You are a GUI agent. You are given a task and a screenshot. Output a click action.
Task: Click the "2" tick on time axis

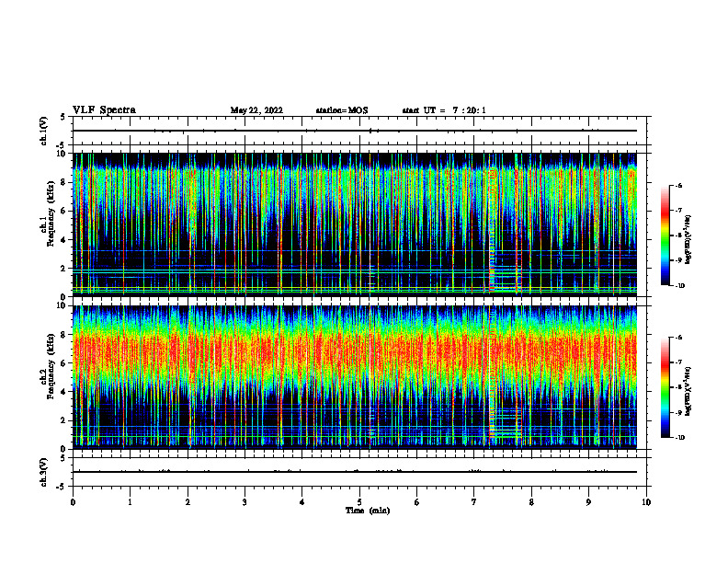[188, 502]
